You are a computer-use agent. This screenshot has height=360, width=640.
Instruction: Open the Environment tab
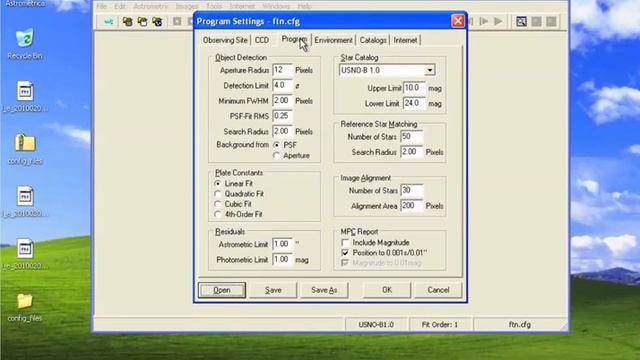click(x=333, y=40)
